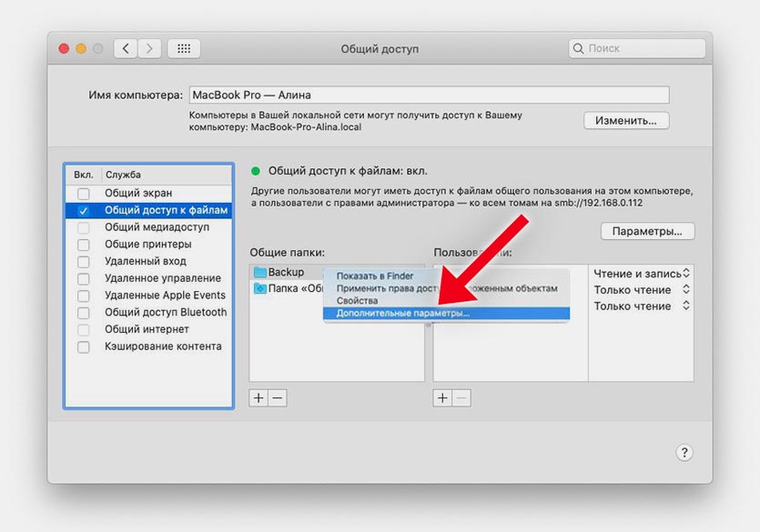
Task: Add a shared folder with plus button
Action: [258, 398]
